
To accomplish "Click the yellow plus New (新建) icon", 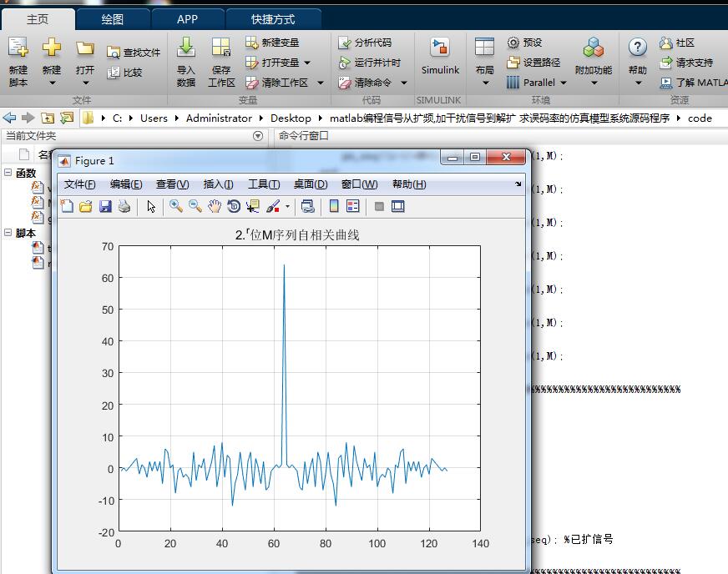I will [52, 48].
